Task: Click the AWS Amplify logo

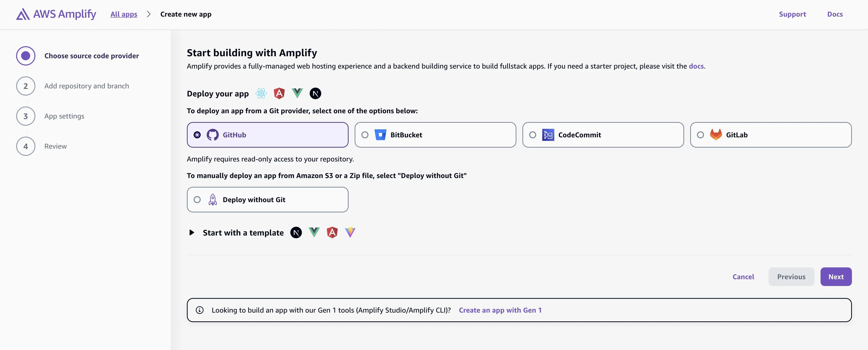Action: [x=56, y=14]
